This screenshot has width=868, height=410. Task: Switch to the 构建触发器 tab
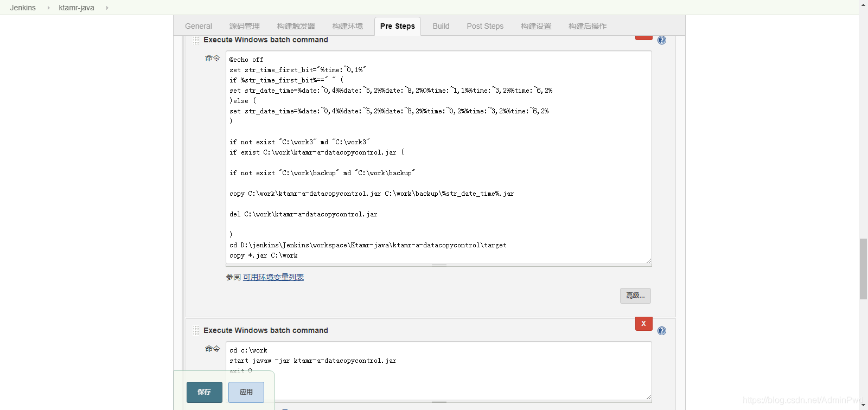coord(296,26)
